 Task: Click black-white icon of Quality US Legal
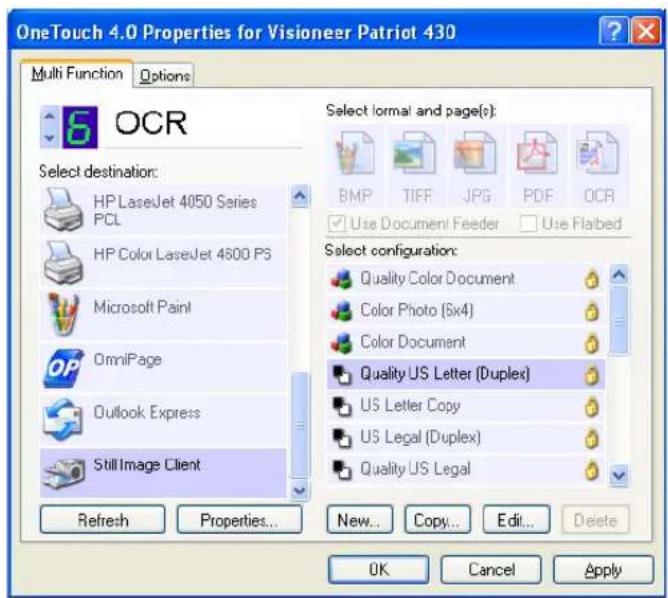pos(342,470)
